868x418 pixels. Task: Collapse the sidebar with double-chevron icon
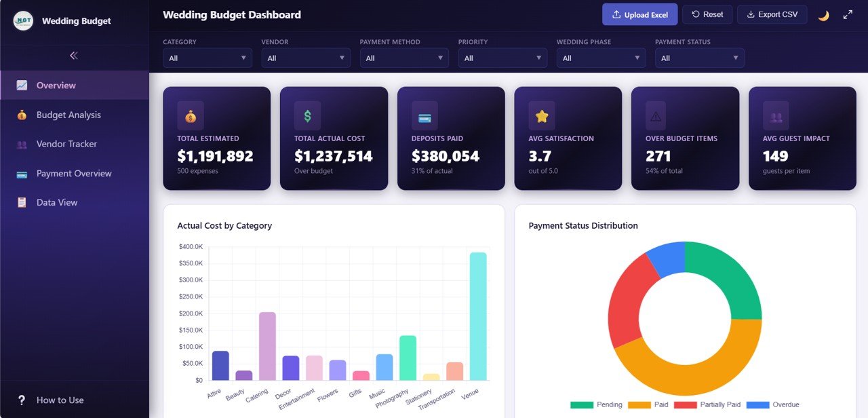pos(74,56)
